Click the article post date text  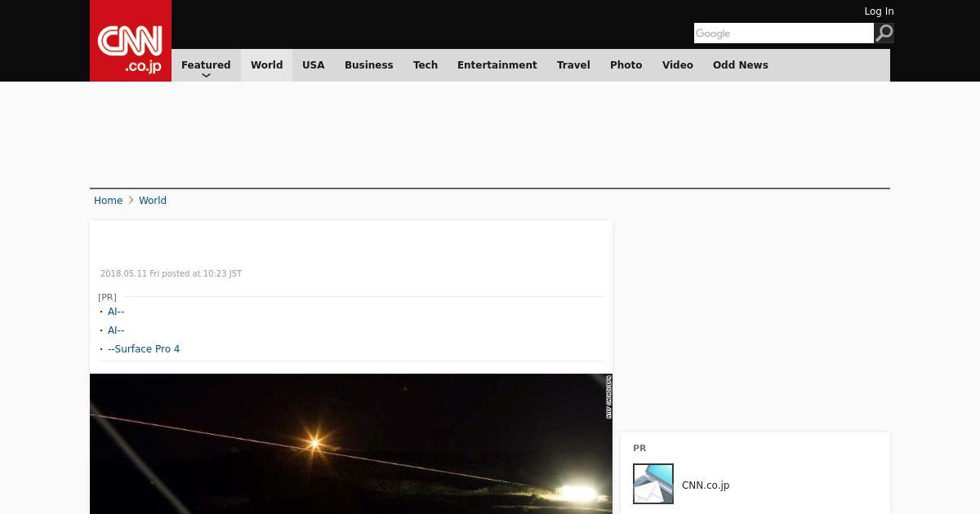[x=171, y=274]
